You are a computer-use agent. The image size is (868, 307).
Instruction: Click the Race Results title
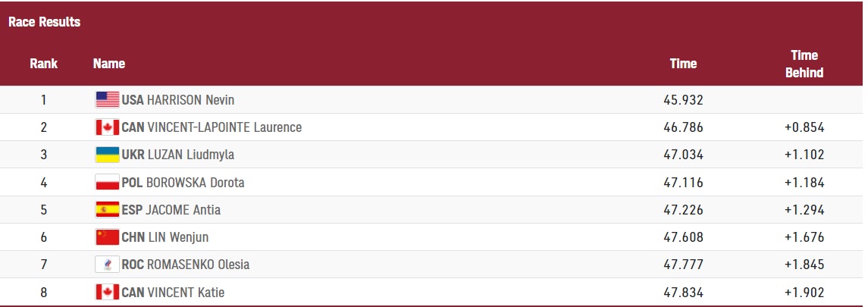tap(44, 22)
